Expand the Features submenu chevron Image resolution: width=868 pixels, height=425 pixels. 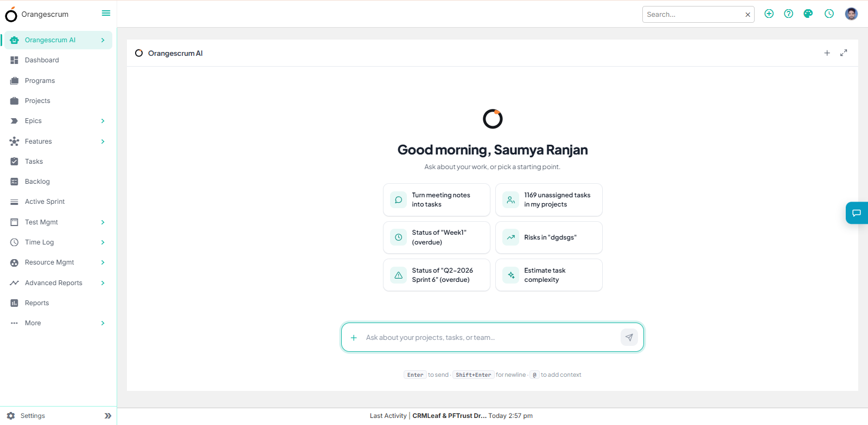point(103,141)
